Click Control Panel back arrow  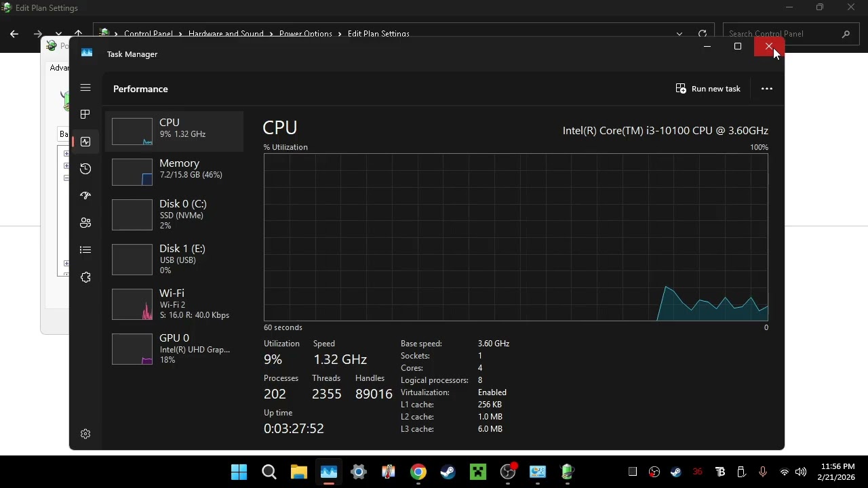14,34
